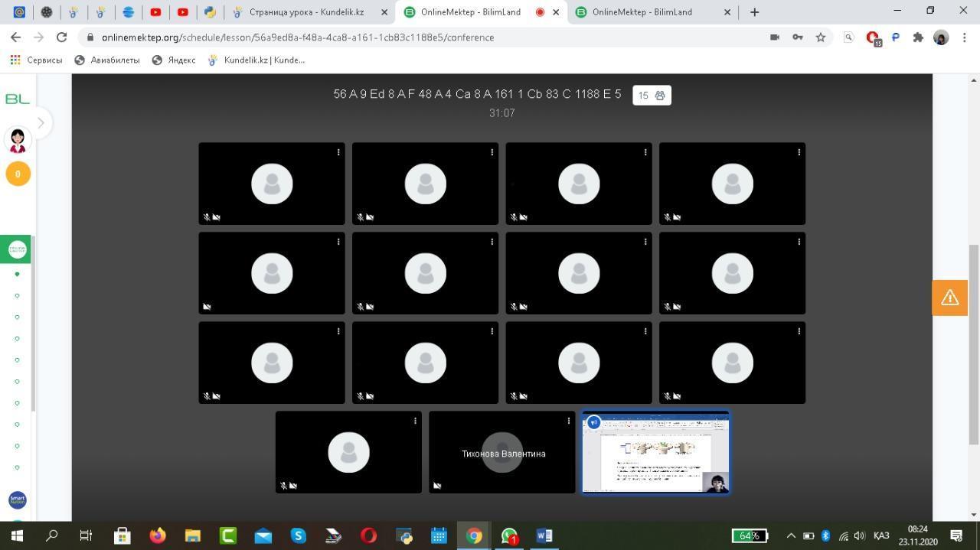The width and height of the screenshot is (980, 550).
Task: Expand the left sidebar with chevron arrow
Action: point(41,123)
